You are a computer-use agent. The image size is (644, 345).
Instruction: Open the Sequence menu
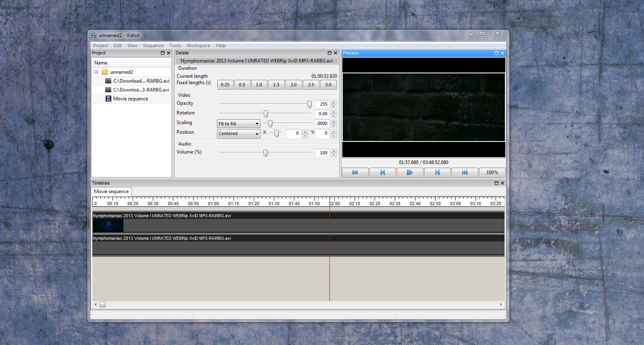click(x=153, y=46)
